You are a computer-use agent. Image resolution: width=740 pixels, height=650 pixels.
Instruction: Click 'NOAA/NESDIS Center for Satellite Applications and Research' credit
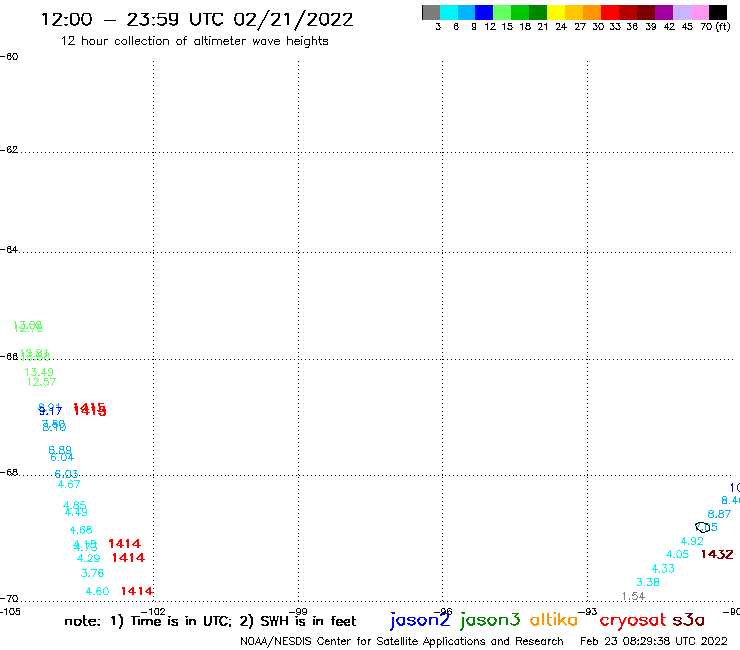tap(402, 641)
